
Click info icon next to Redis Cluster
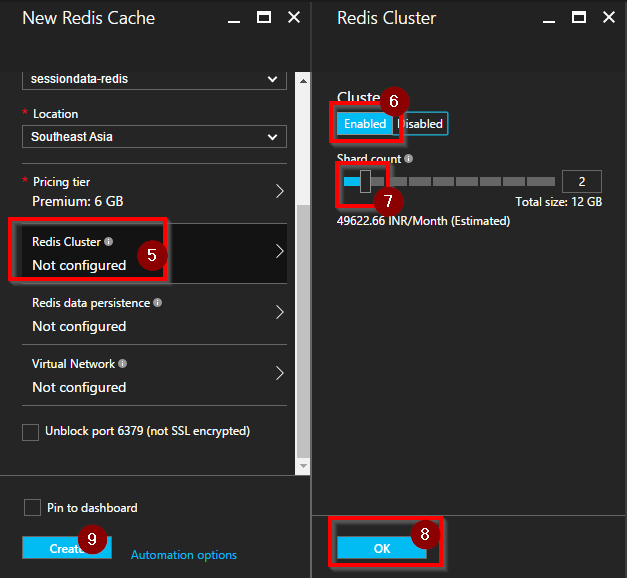coord(108,242)
